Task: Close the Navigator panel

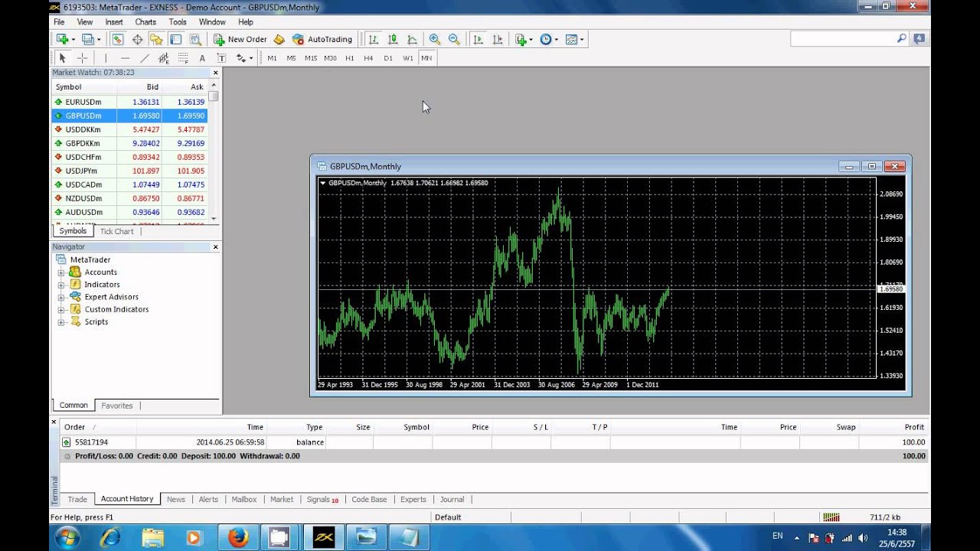Action: click(215, 247)
